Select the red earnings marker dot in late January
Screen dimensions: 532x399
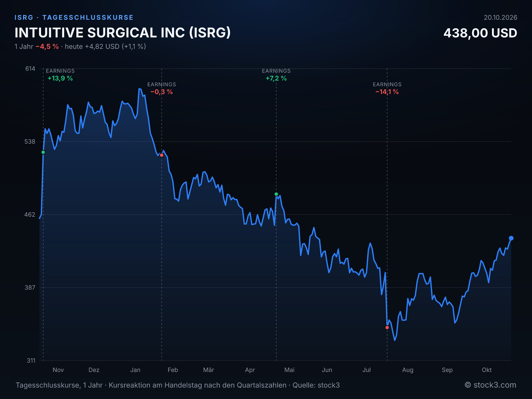point(162,155)
